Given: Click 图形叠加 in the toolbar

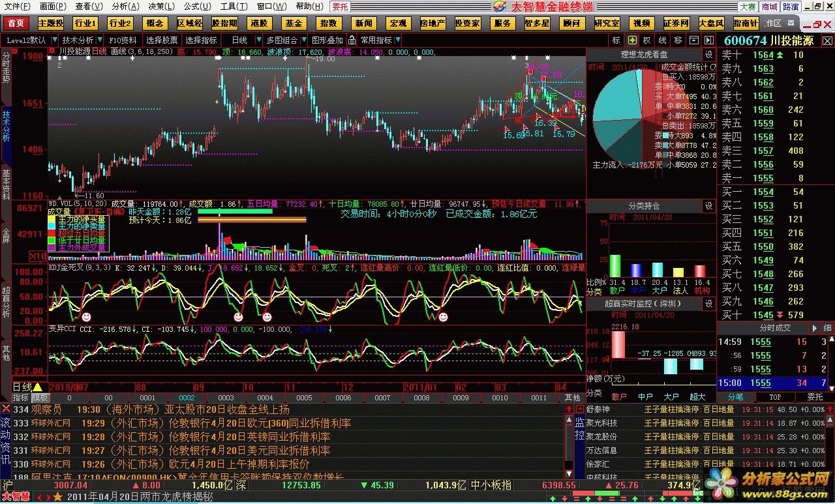Looking at the screenshot, I should [327, 40].
